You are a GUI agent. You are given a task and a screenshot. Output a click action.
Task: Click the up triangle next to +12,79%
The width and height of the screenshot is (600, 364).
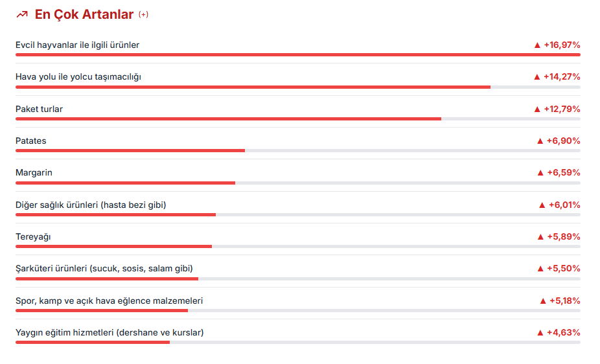click(x=537, y=109)
